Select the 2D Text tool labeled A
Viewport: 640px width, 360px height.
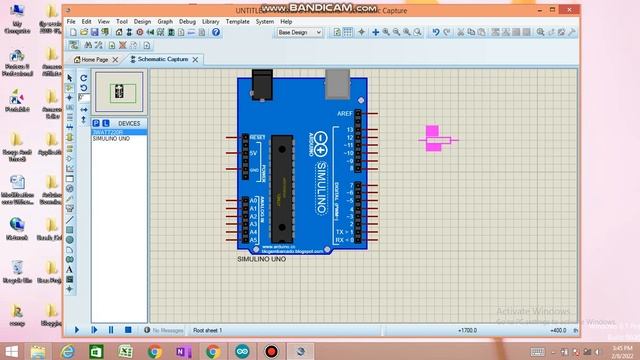(70, 269)
